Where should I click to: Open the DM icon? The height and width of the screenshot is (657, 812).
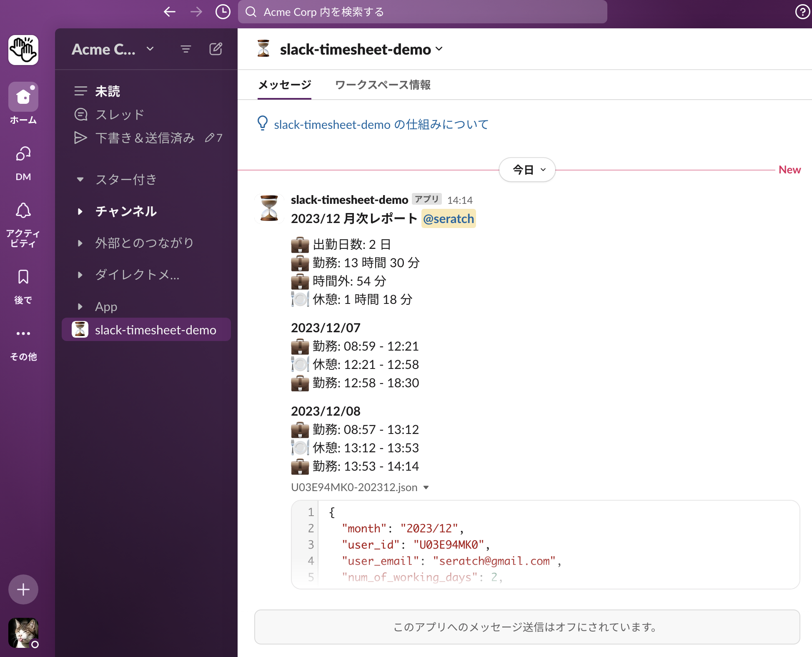[x=23, y=154]
